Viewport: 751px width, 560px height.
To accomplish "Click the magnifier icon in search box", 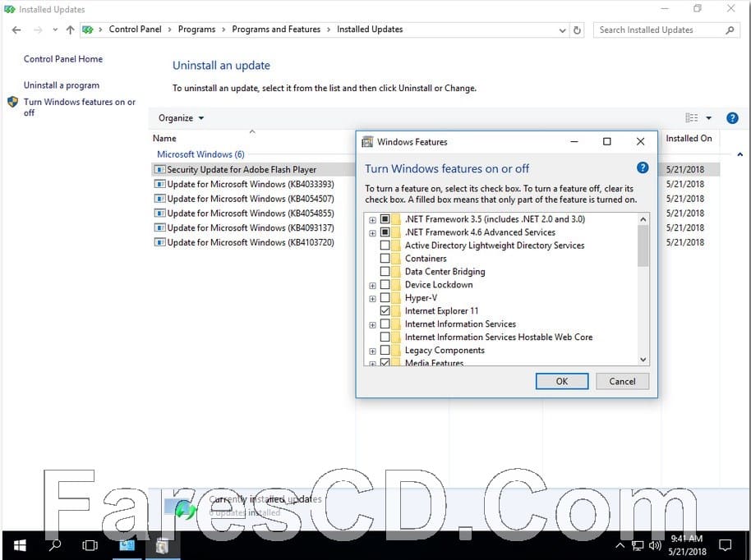I will tap(730, 30).
